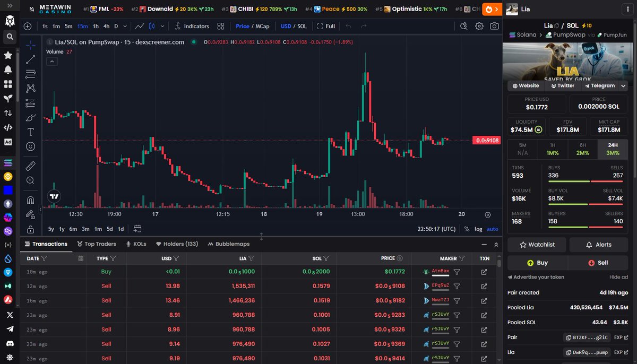Filter by Solana chain in sidebar
Image resolution: width=637 pixels, height=364 pixels.
click(x=8, y=162)
